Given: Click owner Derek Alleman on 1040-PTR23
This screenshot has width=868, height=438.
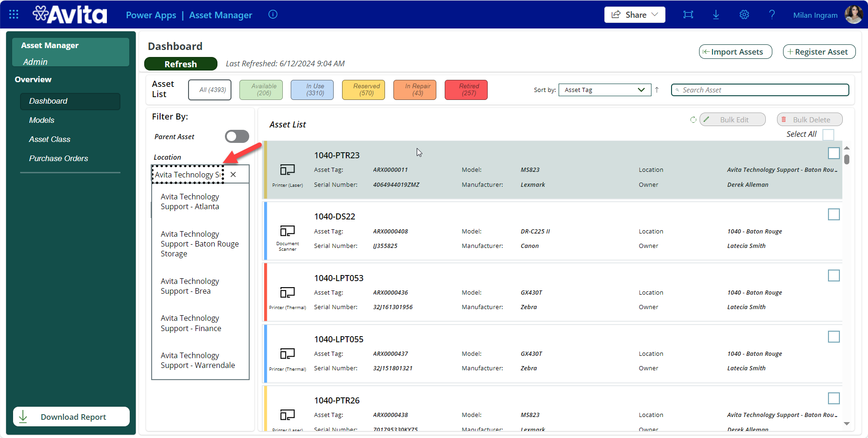Looking at the screenshot, I should coord(748,184).
